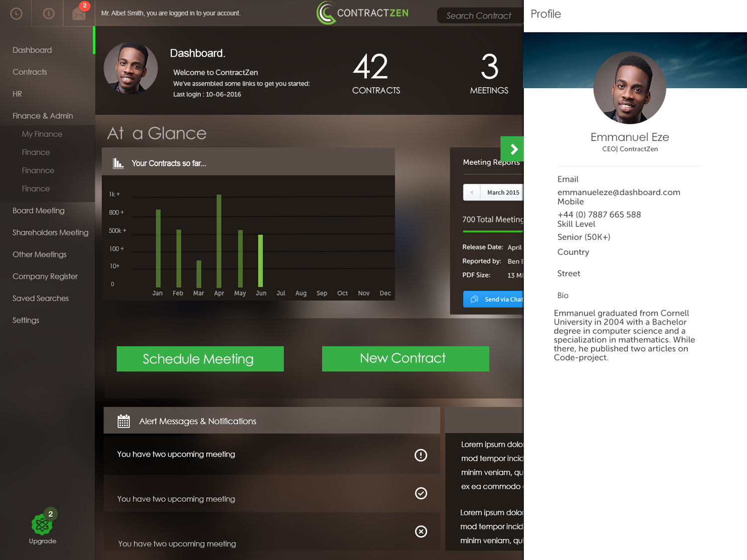Click the Street field label in profile
The width and height of the screenshot is (747, 560).
[x=569, y=273]
